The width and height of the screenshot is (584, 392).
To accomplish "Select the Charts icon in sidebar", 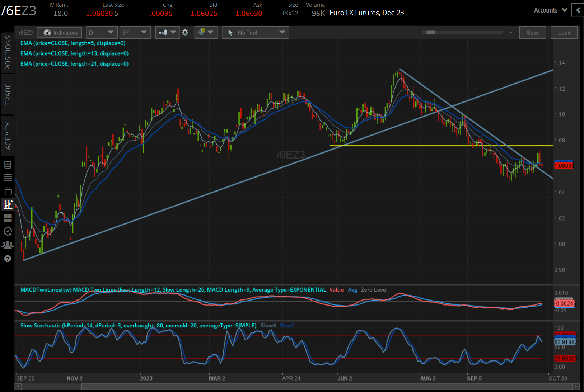I will [x=8, y=205].
